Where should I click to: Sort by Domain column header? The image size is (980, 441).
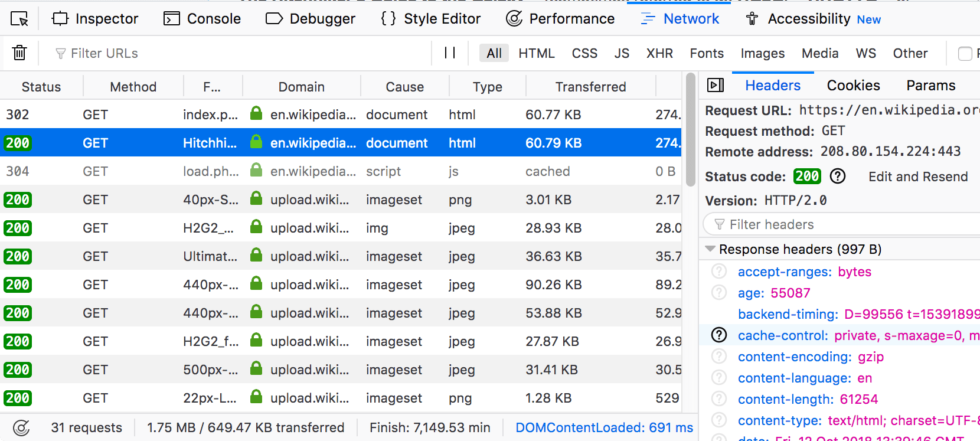[302, 87]
